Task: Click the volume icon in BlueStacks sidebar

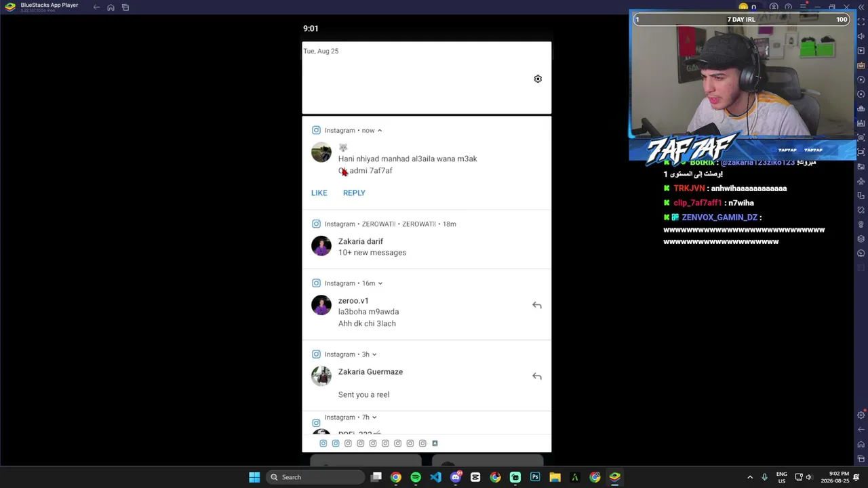Action: 861,37
